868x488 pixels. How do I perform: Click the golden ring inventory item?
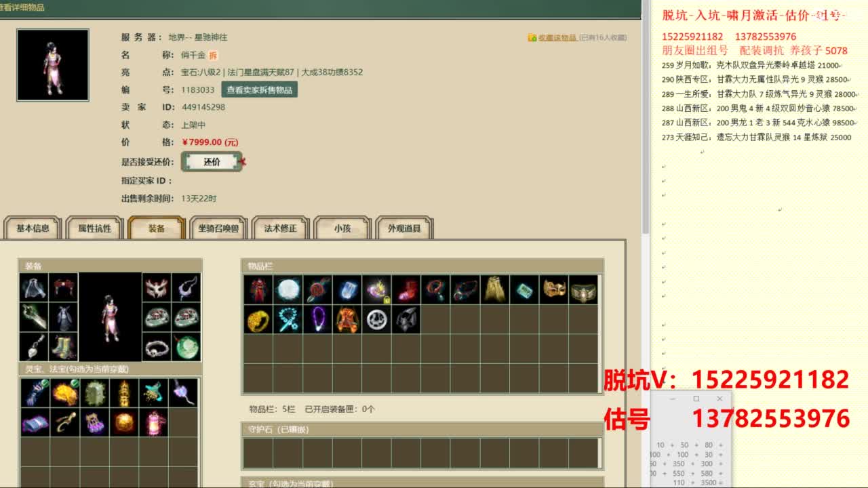pos(258,319)
